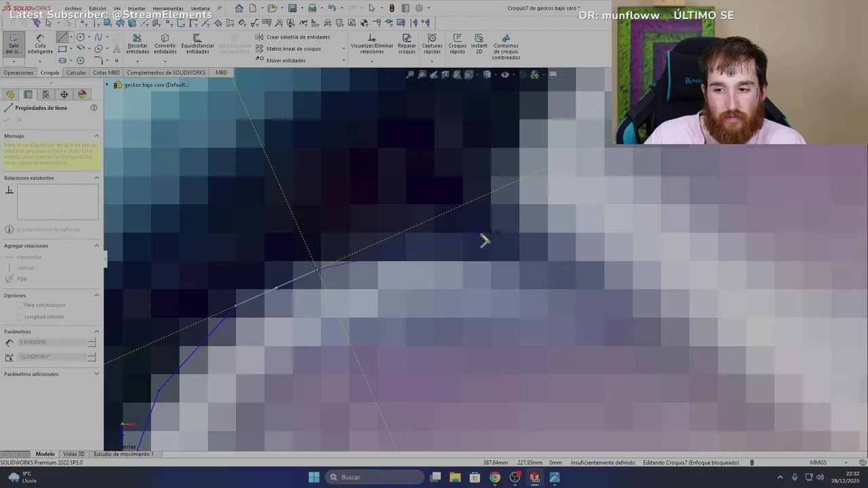This screenshot has width=868, height=488.
Task: Click the Zoom to fit icon
Action: (410, 75)
